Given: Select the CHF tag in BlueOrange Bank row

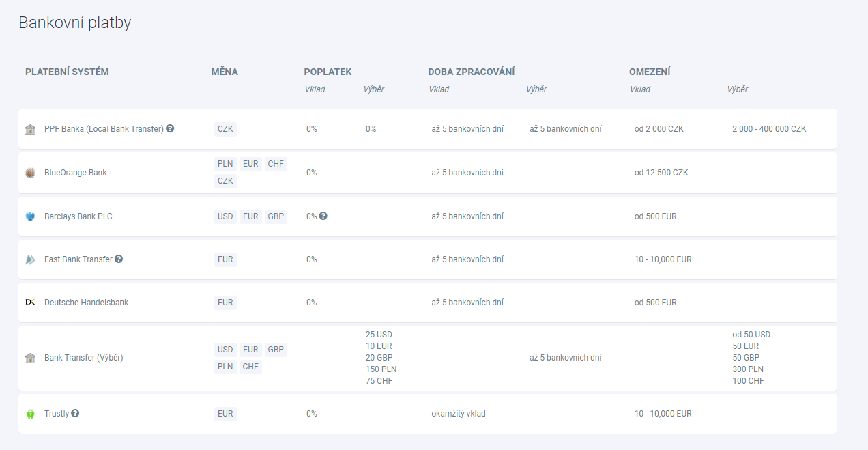Looking at the screenshot, I should coord(276,164).
